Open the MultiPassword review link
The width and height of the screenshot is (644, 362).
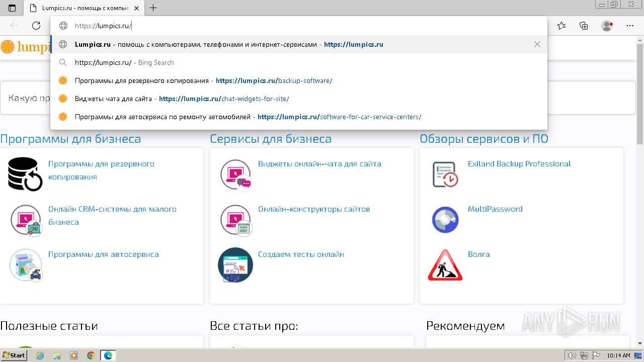pyautogui.click(x=495, y=209)
